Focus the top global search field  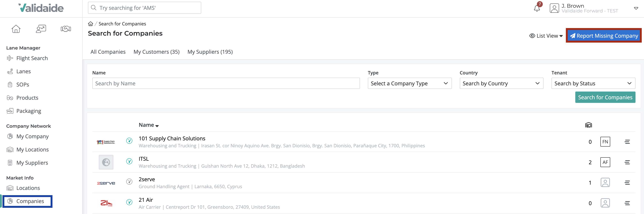click(x=145, y=8)
